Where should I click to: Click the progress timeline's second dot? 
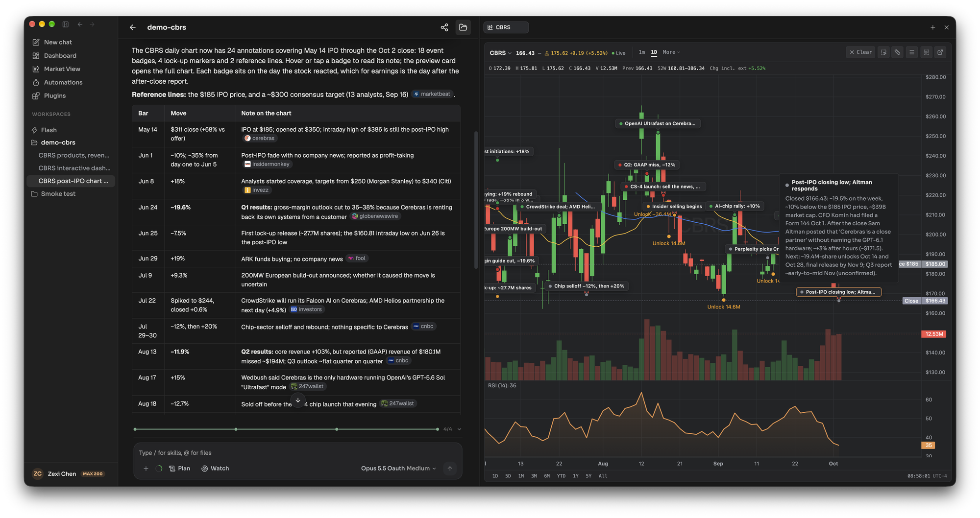[236, 429]
